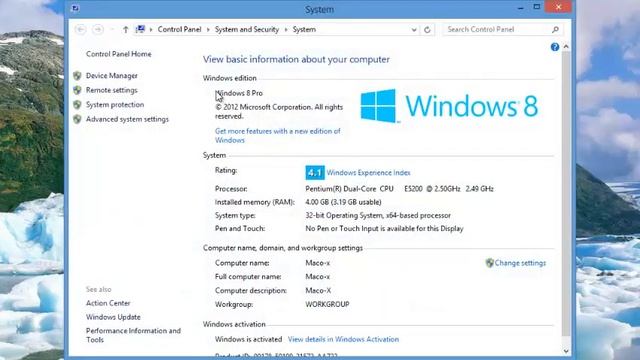Click the scrollbar up arrow
Screen dimensions: 640x360
566,47
